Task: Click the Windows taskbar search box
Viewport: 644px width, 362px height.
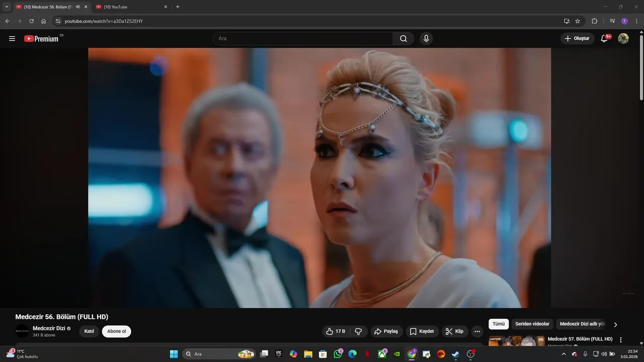Action: point(218,354)
